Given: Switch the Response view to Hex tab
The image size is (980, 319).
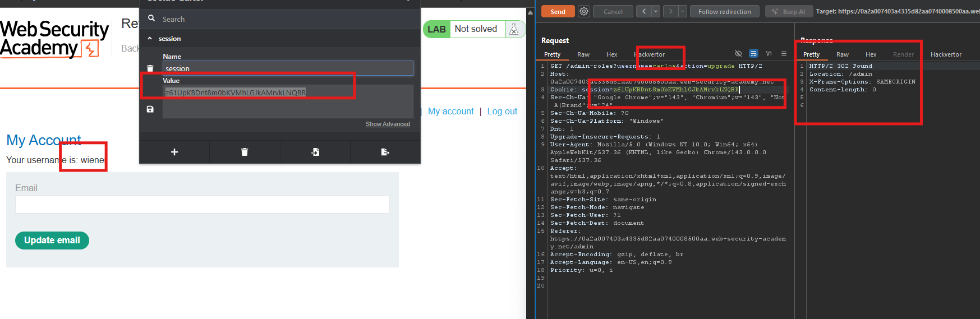Looking at the screenshot, I should pos(871,54).
